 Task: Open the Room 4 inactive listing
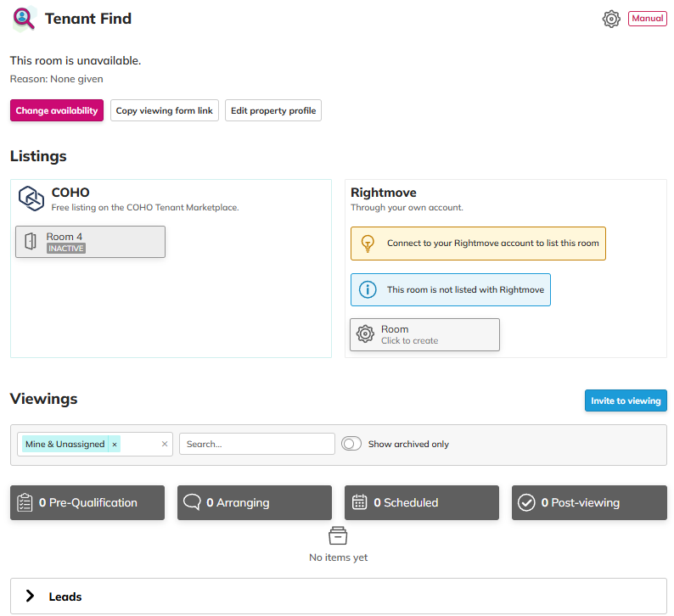click(x=90, y=242)
